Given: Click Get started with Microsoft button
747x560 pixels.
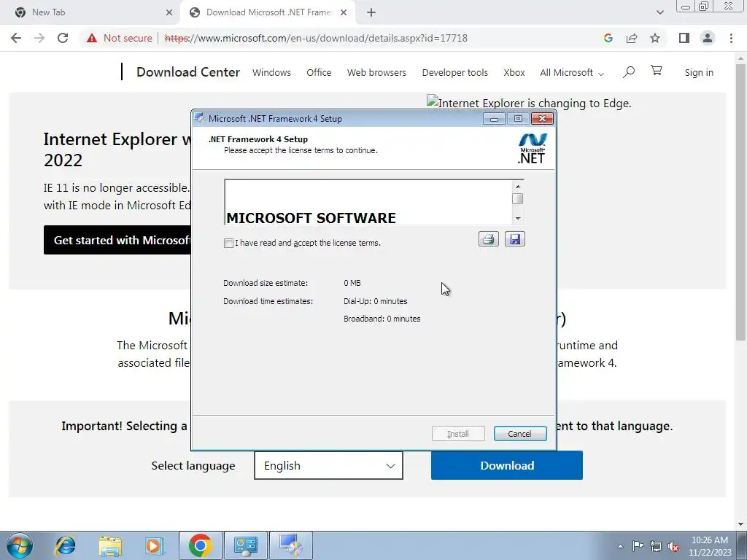Looking at the screenshot, I should 117,240.
